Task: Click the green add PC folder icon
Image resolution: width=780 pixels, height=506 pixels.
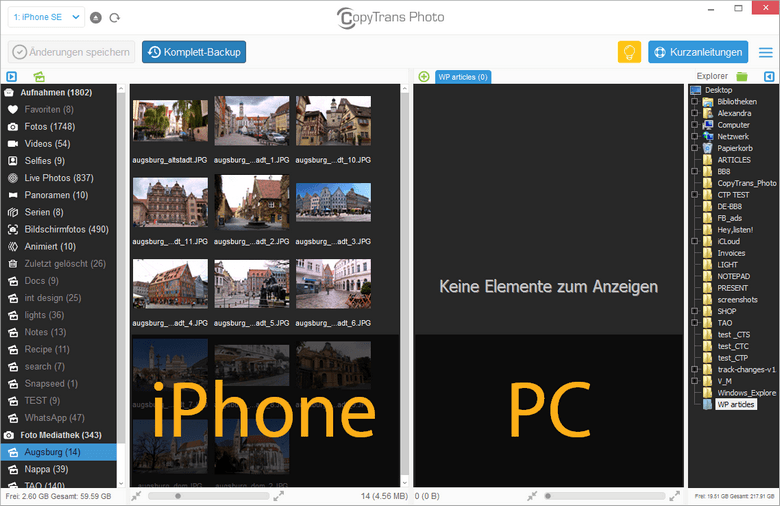Action: pos(424,77)
